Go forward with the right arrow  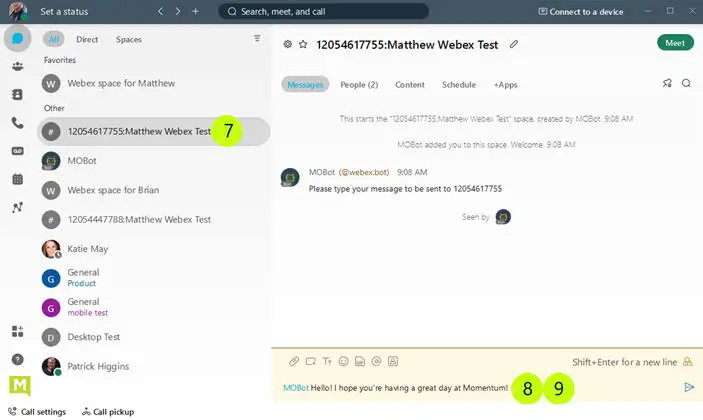tap(178, 11)
